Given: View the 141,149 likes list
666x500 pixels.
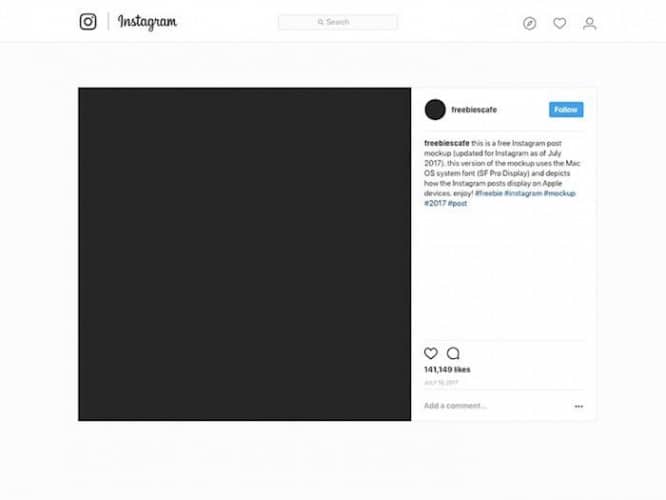Looking at the screenshot, I should 447,370.
